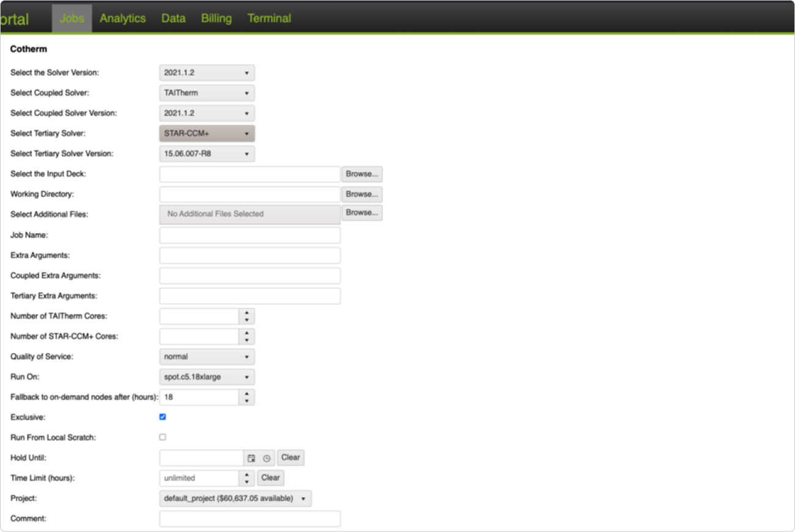Browse for the Input Deck file
Screen dimensions: 795x532
pos(362,174)
